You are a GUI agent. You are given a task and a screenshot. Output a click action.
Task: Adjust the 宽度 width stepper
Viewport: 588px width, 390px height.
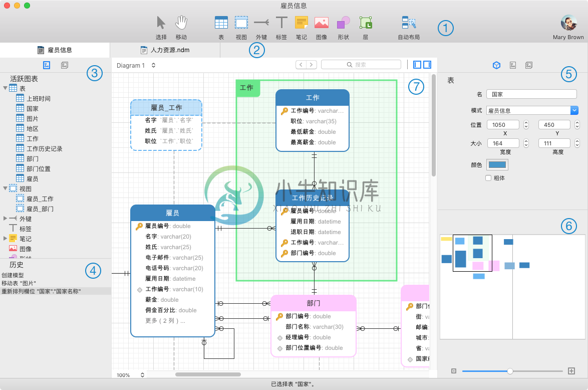(x=526, y=143)
